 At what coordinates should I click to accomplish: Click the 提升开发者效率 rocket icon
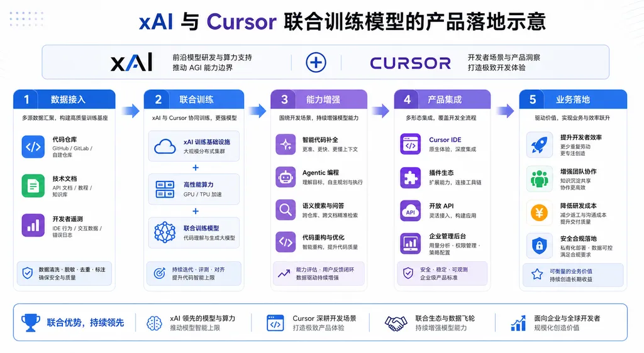pyautogui.click(x=539, y=144)
